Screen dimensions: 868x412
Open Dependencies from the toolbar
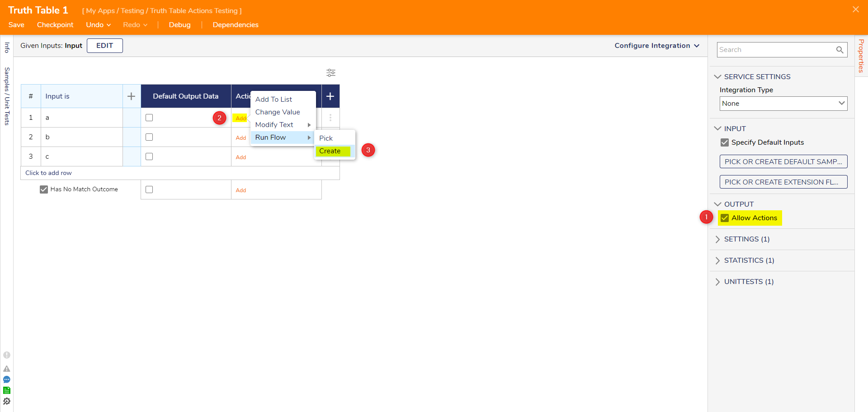click(x=236, y=25)
